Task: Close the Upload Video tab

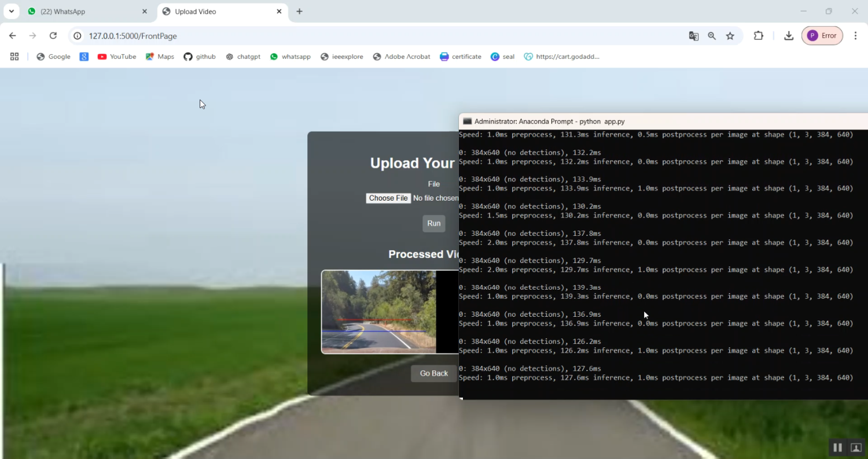Action: tap(279, 12)
